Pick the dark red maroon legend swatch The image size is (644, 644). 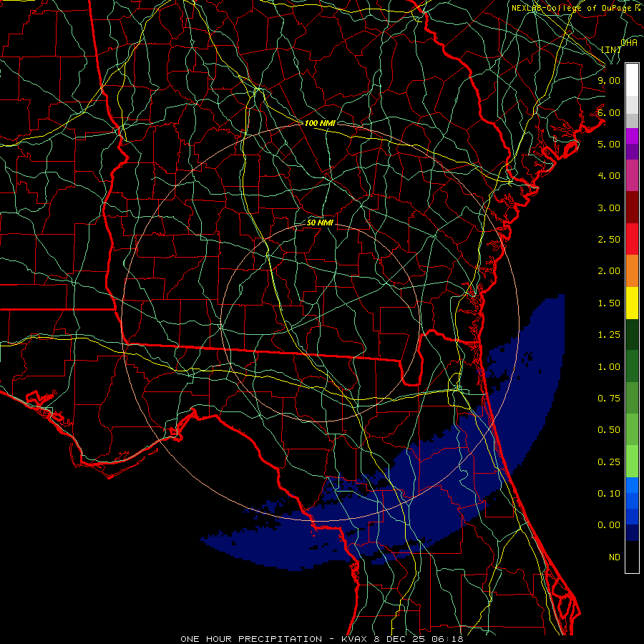point(632,208)
